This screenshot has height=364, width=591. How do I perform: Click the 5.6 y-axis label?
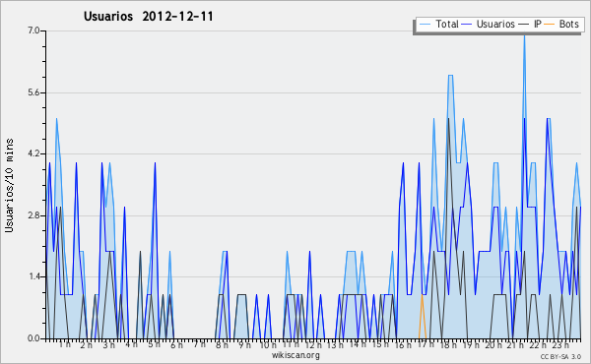(x=33, y=92)
